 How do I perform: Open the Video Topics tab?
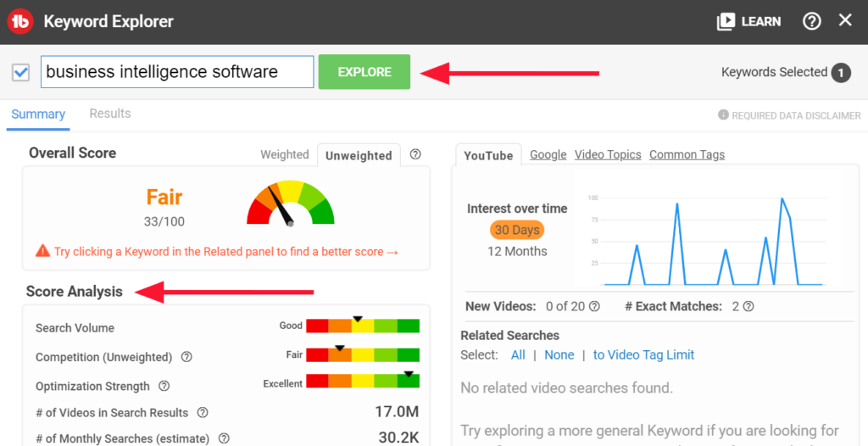608,154
